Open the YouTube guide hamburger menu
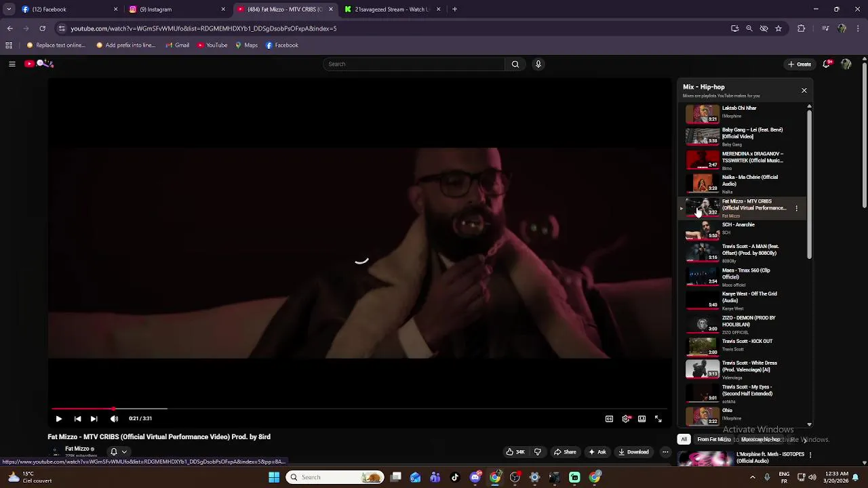The width and height of the screenshot is (868, 488). (12, 64)
